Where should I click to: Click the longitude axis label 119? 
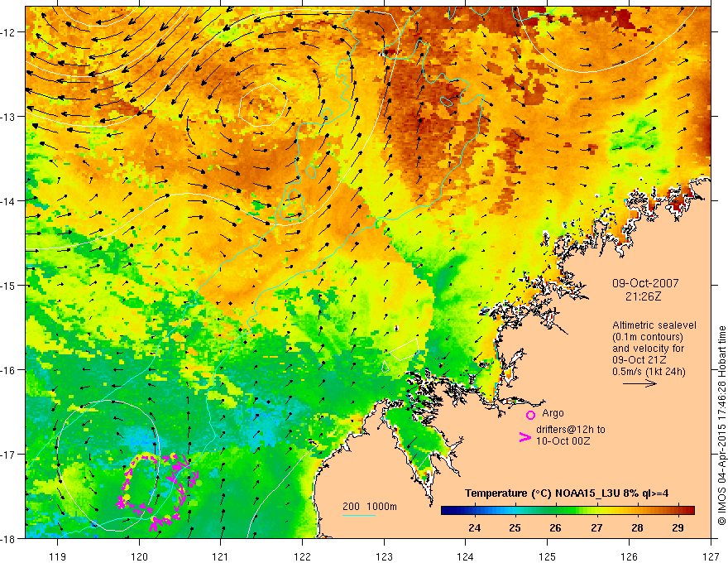[58, 556]
